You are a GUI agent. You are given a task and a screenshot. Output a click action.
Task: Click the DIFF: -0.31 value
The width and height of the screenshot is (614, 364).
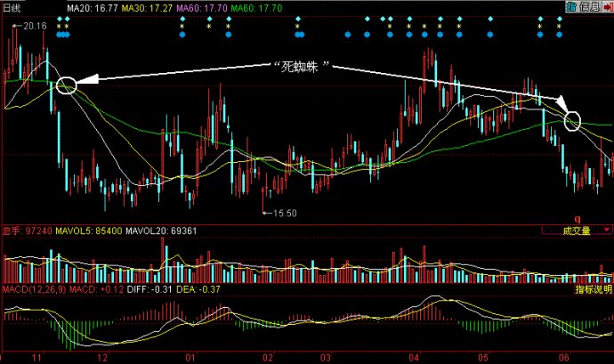pos(149,289)
